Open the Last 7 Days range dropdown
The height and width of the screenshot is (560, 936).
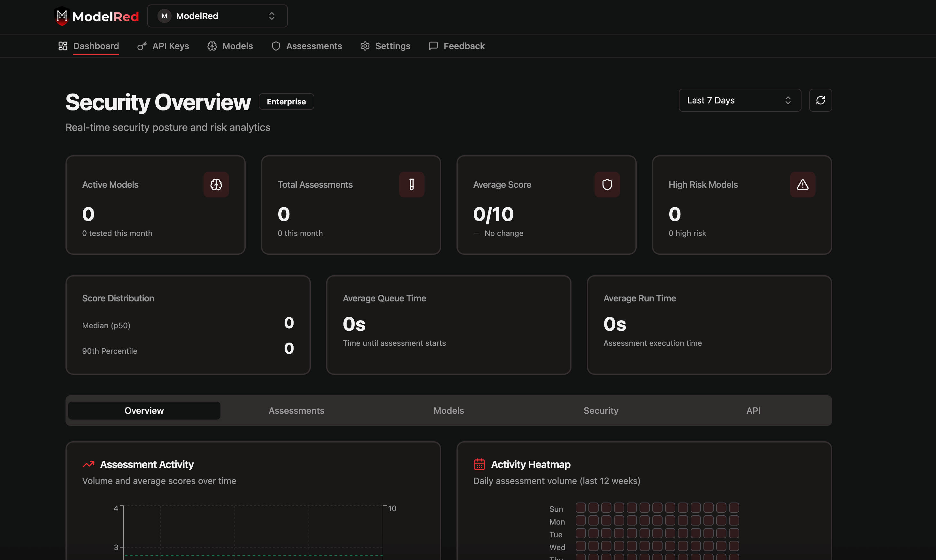(739, 100)
